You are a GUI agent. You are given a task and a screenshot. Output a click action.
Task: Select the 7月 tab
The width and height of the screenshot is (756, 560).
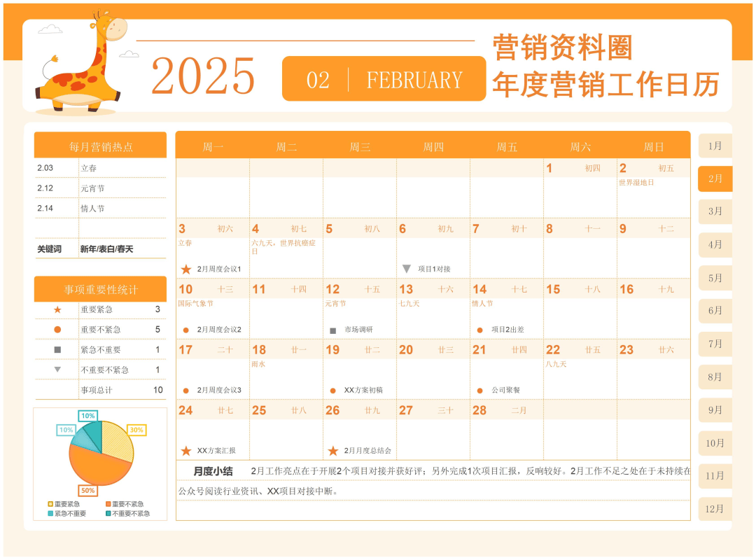point(715,344)
